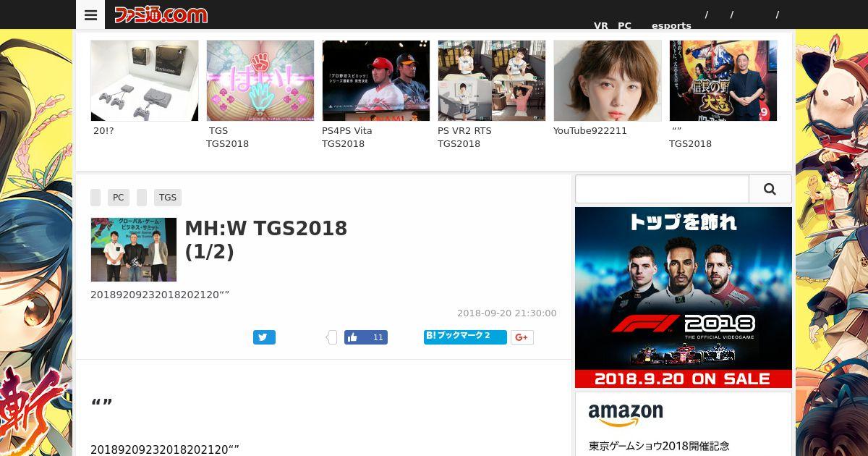This screenshot has width=868, height=456.
Task: Open the Nobunaga's Ambition TGS thumbnail
Action: click(723, 80)
